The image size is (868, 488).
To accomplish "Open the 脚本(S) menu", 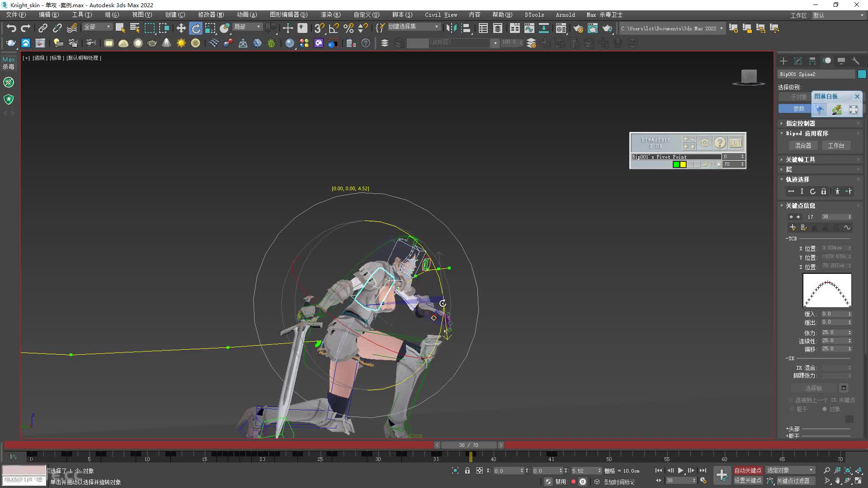I will click(402, 15).
